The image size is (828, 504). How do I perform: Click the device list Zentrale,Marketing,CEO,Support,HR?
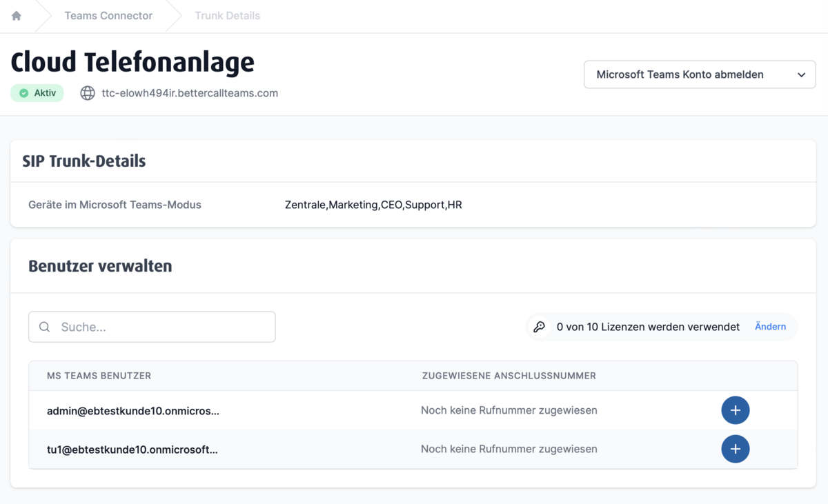(x=373, y=205)
